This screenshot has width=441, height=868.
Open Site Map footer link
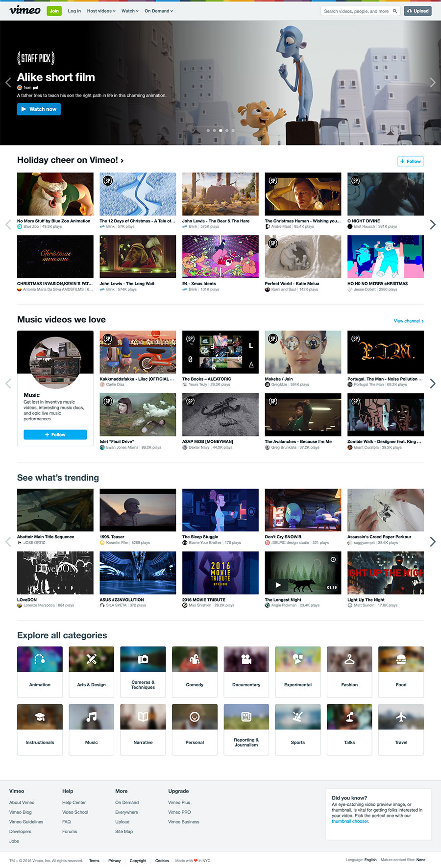pos(124,831)
